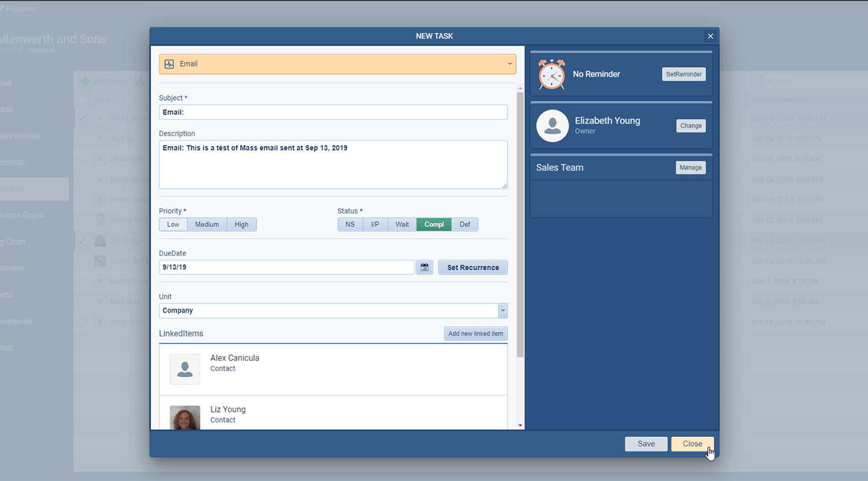Click the alarm clock reminder icon

pyautogui.click(x=551, y=74)
